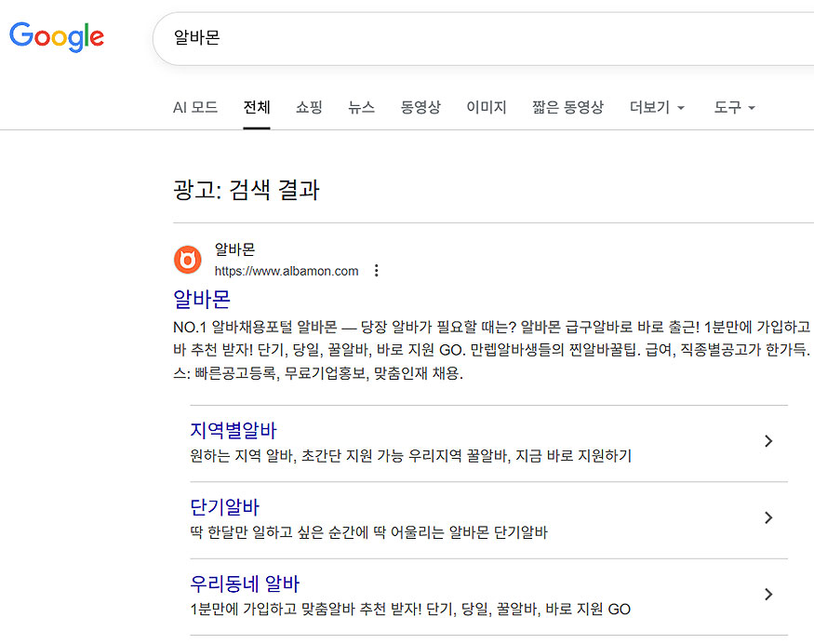814x644 pixels.
Task: Open the 도구 dropdown
Action: pos(727,107)
